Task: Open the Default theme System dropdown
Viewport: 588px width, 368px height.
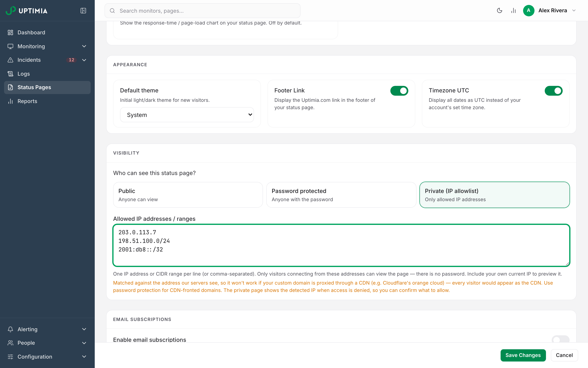Action: 187,115
